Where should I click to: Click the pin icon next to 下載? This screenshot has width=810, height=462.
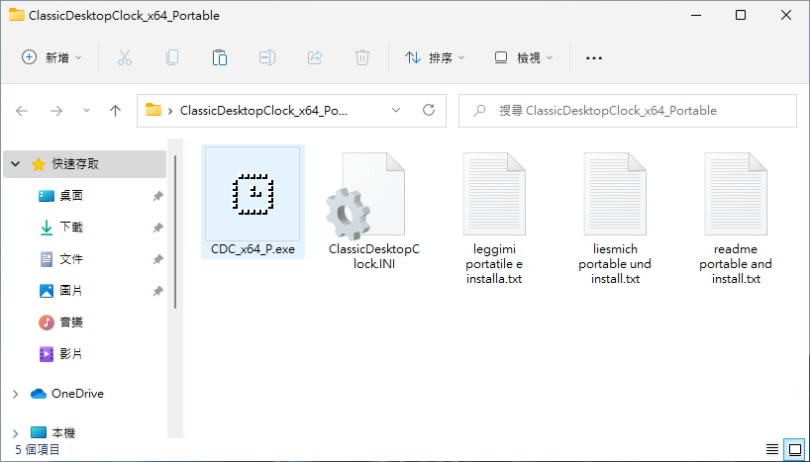[x=158, y=227]
